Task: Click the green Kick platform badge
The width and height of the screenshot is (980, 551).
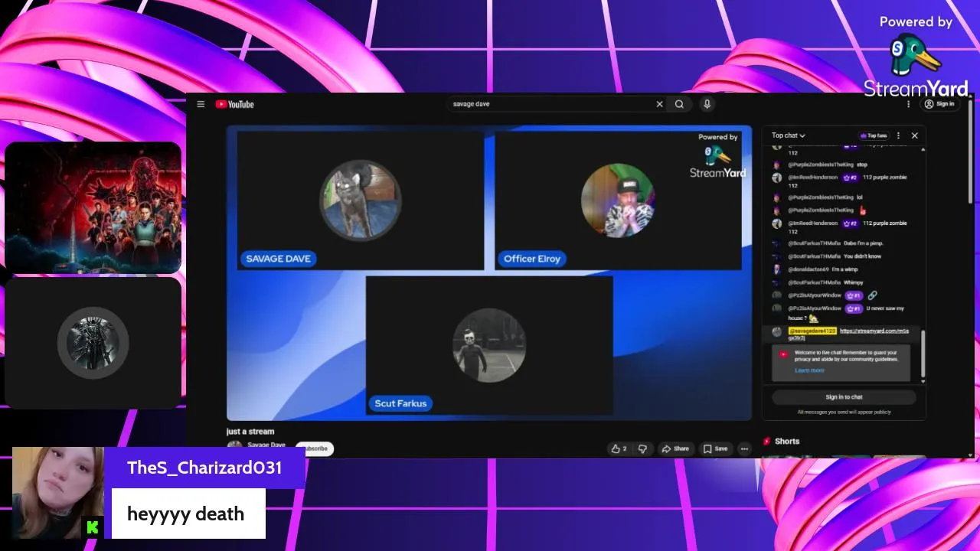Action: coord(93,527)
